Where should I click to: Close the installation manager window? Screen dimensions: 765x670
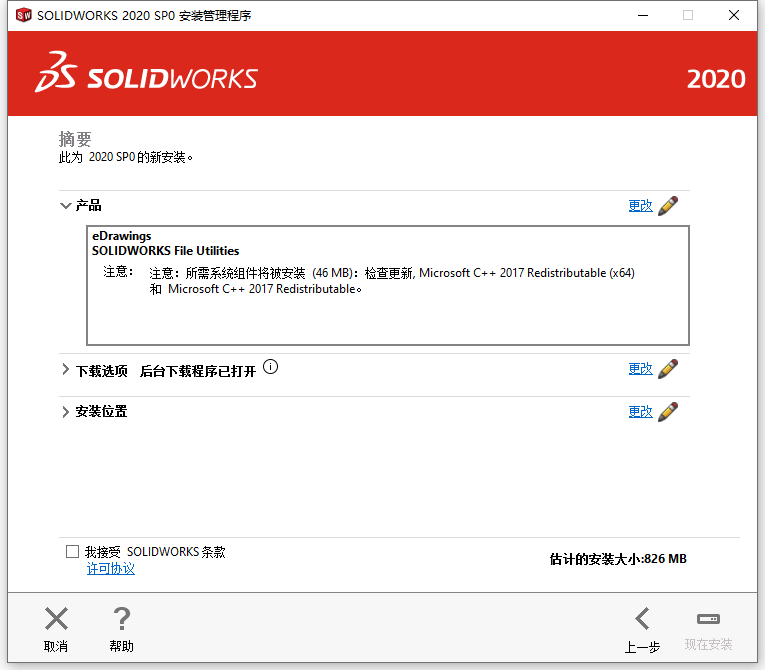[734, 15]
